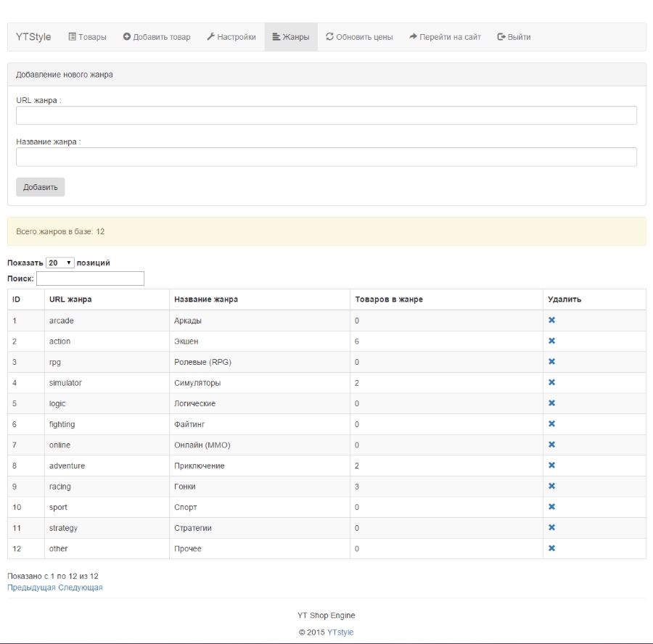The height and width of the screenshot is (644, 653).
Task: Delete the rpg genre entry
Action: click(x=551, y=361)
